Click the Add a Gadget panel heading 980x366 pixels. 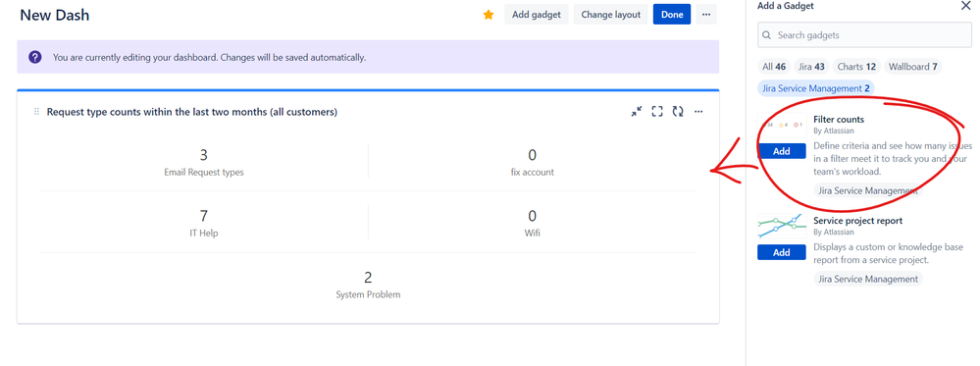pos(785,6)
